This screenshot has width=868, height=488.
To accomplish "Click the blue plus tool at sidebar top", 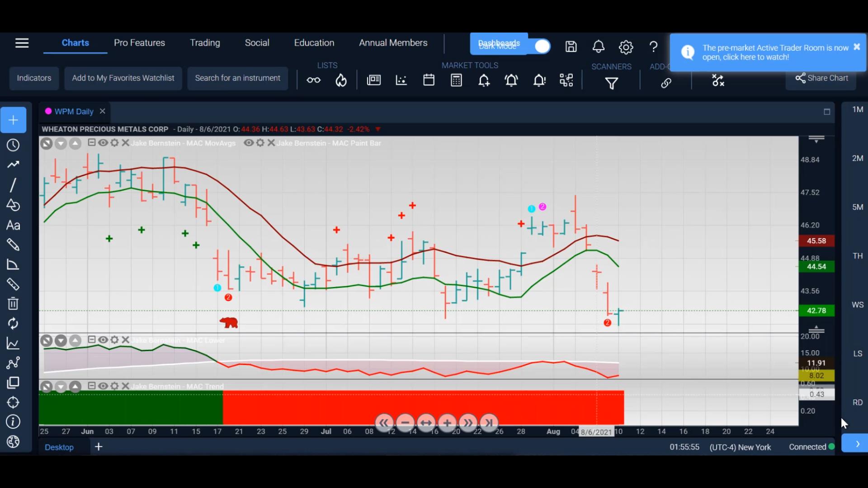I will pyautogui.click(x=13, y=120).
